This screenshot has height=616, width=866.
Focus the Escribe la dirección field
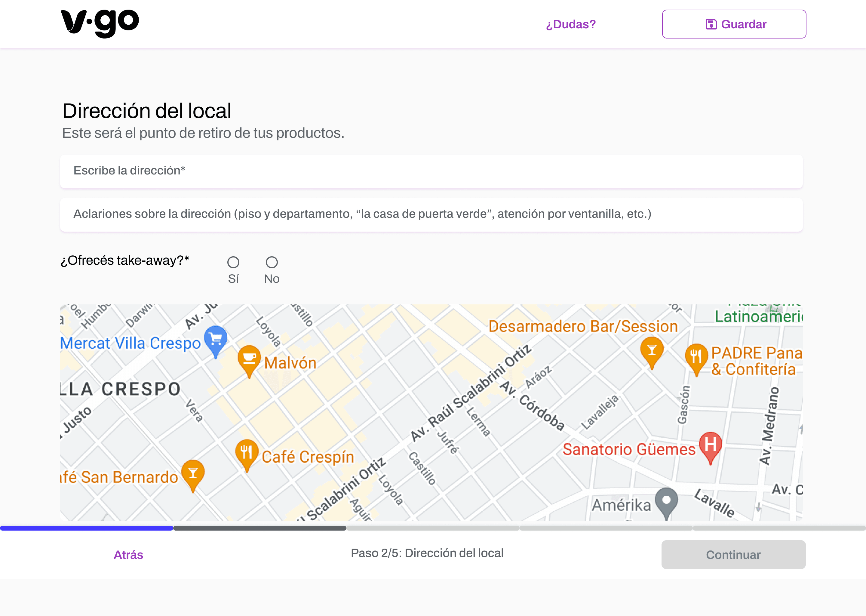tap(431, 171)
